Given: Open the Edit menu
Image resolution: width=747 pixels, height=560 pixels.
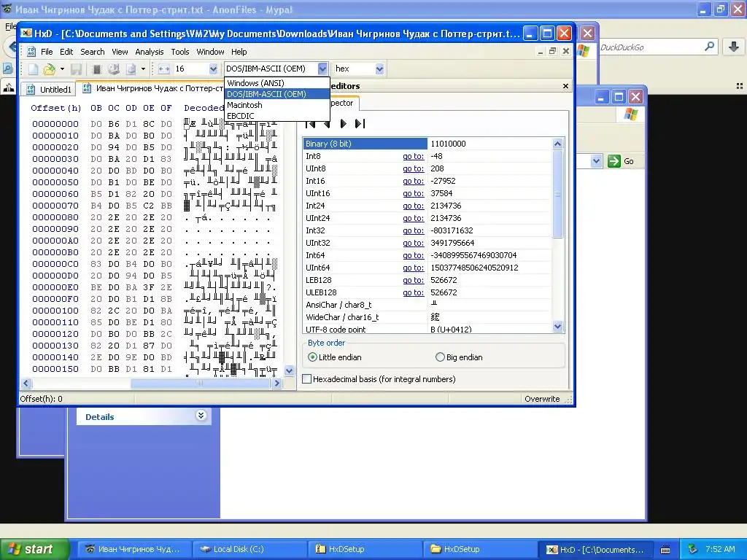Looking at the screenshot, I should (x=66, y=52).
